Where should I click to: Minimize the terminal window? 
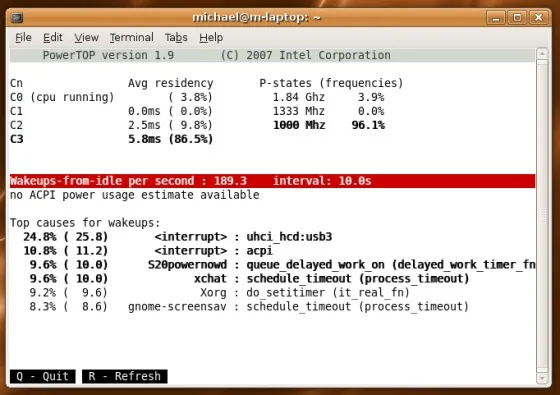click(496, 18)
